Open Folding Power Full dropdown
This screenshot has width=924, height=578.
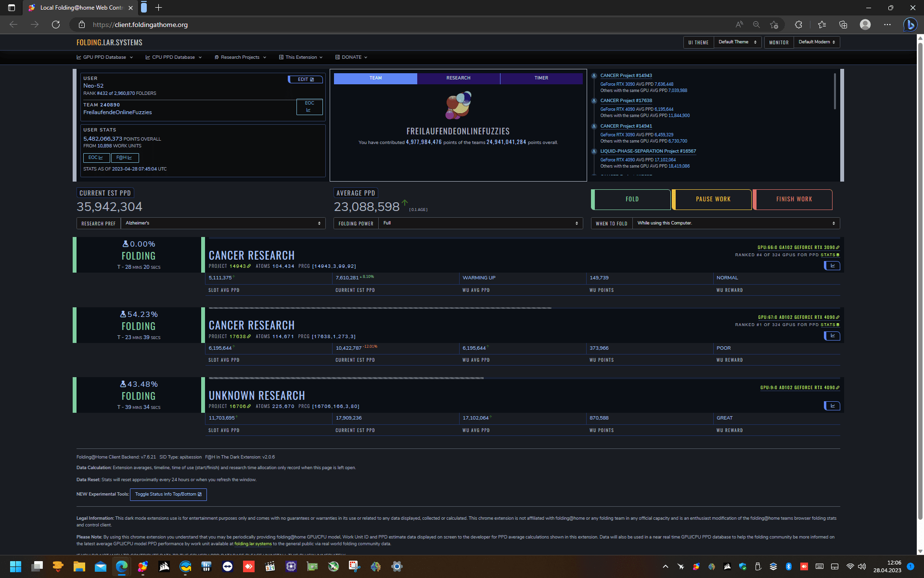(x=480, y=223)
